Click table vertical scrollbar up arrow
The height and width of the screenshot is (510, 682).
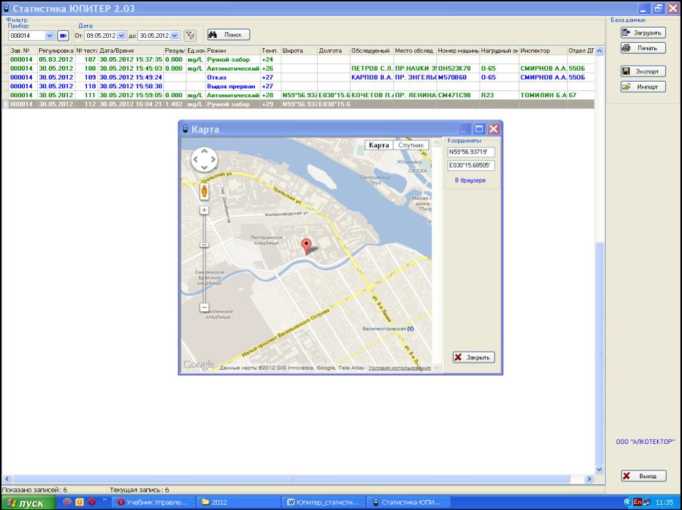(x=599, y=51)
